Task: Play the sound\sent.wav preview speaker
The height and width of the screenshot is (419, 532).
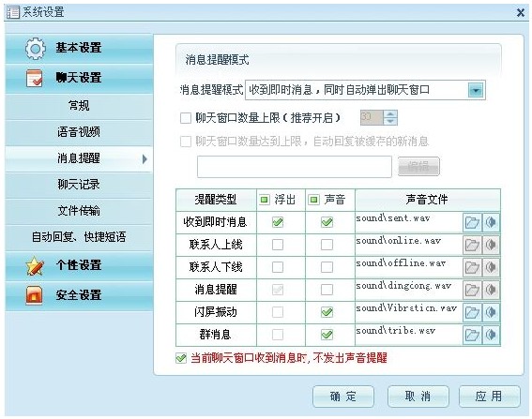Action: [x=491, y=222]
